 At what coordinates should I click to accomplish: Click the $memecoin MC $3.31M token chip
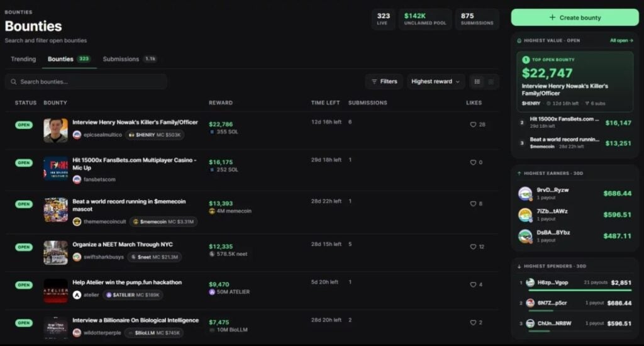point(164,222)
